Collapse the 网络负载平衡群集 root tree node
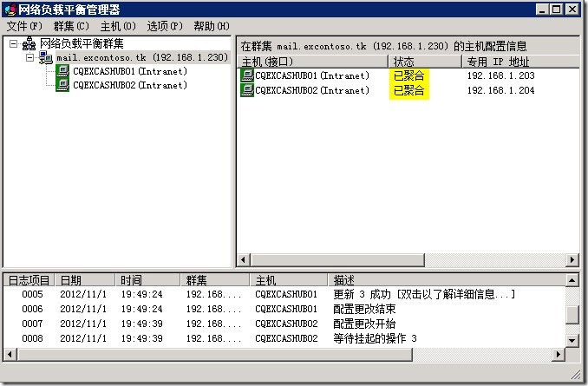Image resolution: width=588 pixels, height=386 pixels. coord(13,44)
